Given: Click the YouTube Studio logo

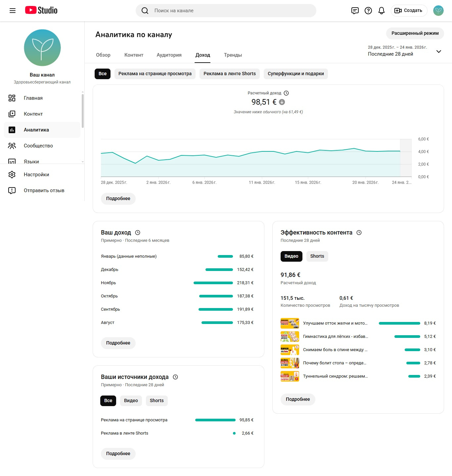Looking at the screenshot, I should pyautogui.click(x=41, y=10).
